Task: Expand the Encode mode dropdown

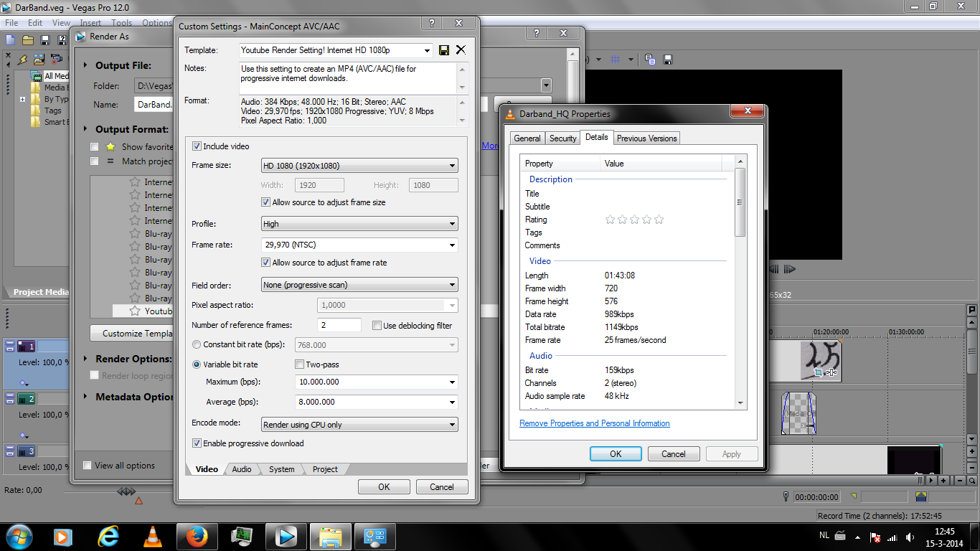Action: tap(359, 425)
